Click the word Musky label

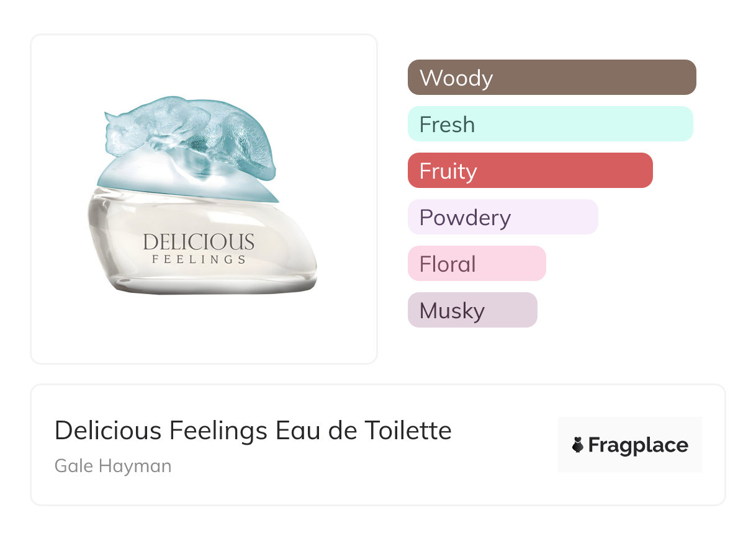coord(452,311)
